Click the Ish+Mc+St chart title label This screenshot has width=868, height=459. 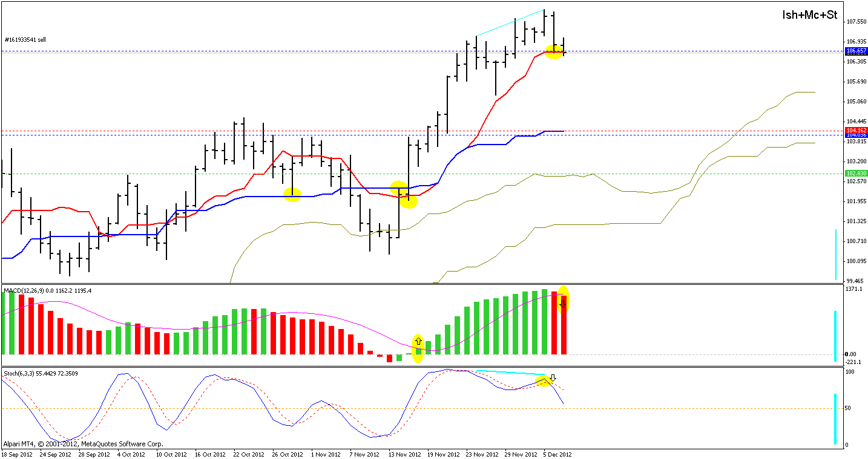[x=810, y=15]
